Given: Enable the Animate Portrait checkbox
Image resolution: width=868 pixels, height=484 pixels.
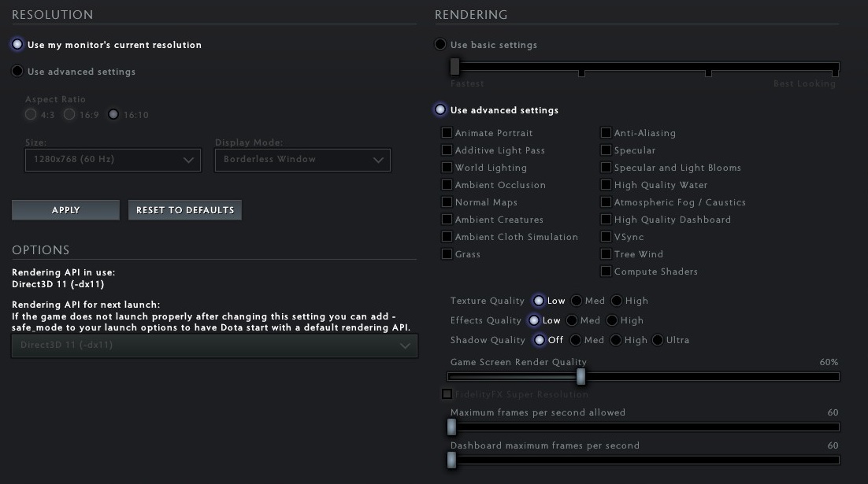Looking at the screenshot, I should click(447, 133).
